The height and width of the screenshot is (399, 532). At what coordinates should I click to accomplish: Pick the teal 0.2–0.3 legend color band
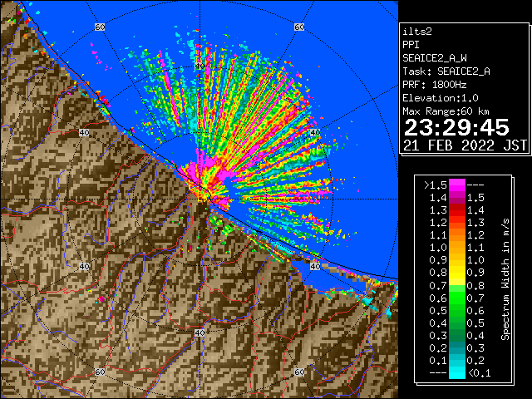(x=456, y=347)
